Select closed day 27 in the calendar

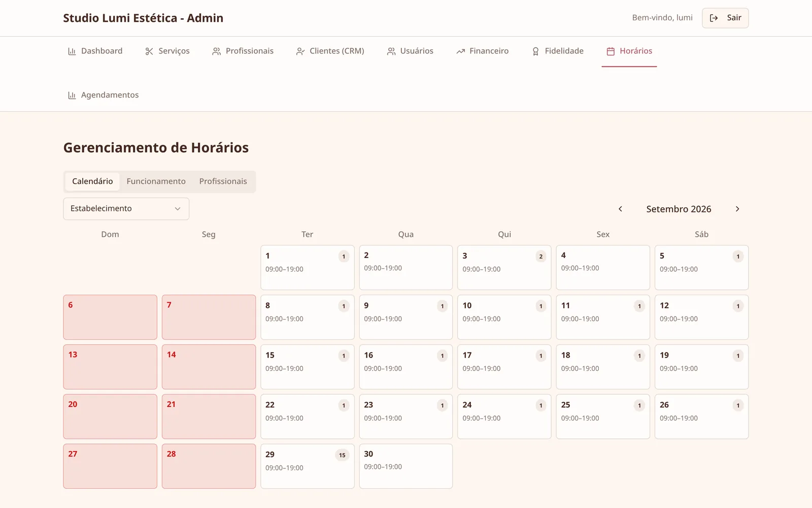(110, 466)
